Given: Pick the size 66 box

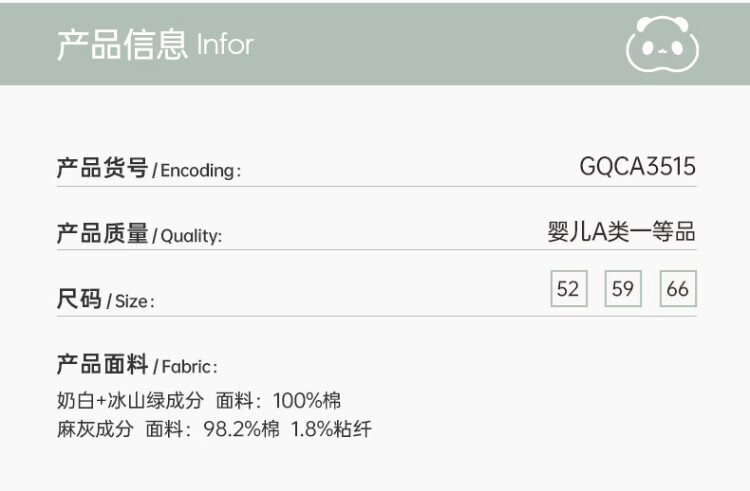Looking at the screenshot, I should (677, 289).
